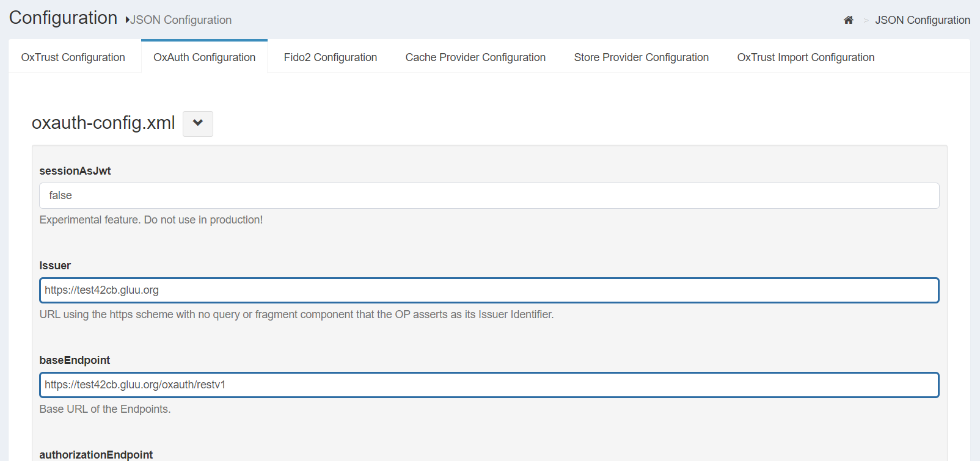Click the oxauth-config.xml filename label
The width and height of the screenshot is (980, 461).
point(103,123)
